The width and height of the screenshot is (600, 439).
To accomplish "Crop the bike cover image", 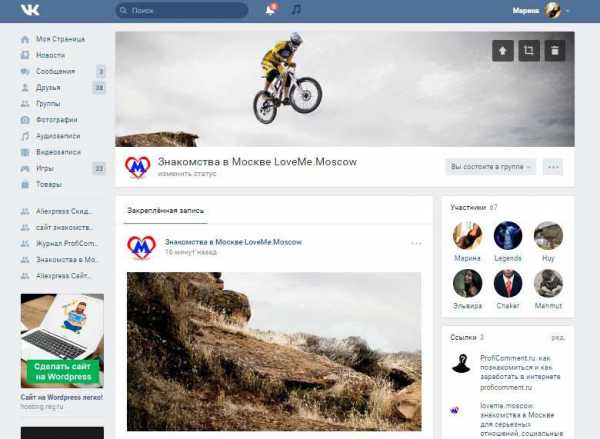I will coord(529,51).
